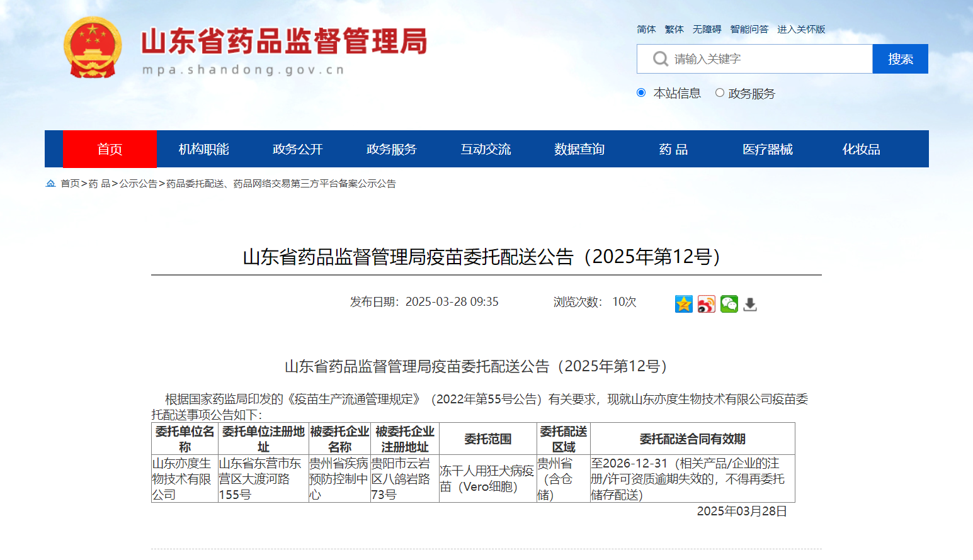The width and height of the screenshot is (973, 560).
Task: Open the 首页 navigation tab
Action: click(110, 149)
